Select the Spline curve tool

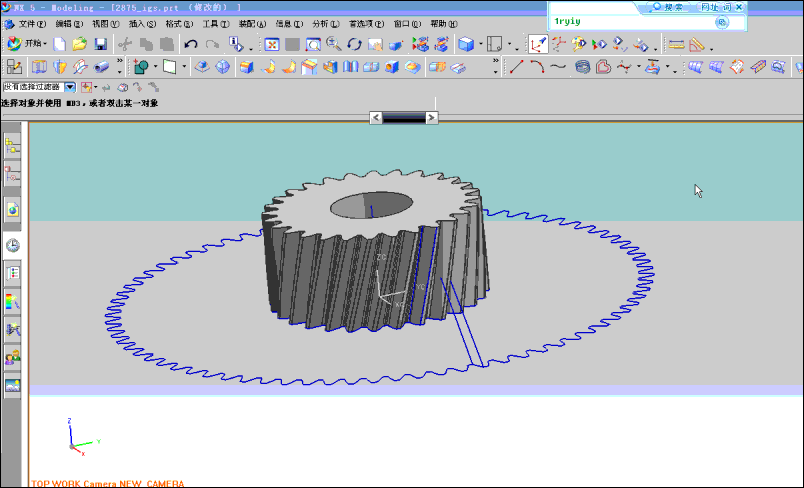point(558,67)
